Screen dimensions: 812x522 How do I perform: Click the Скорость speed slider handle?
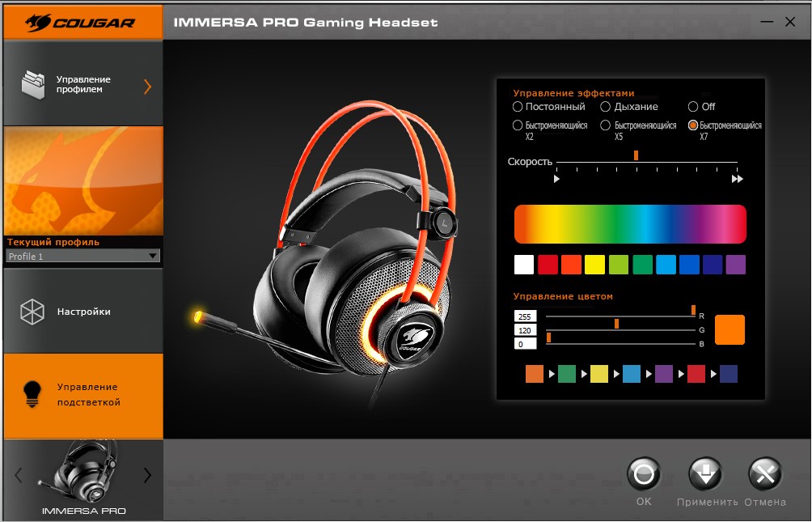click(x=636, y=155)
